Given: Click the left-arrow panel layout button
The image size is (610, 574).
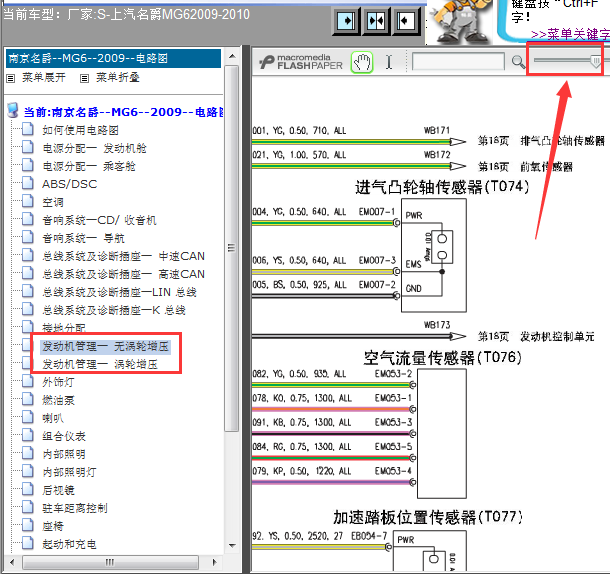Looking at the screenshot, I should point(405,21).
